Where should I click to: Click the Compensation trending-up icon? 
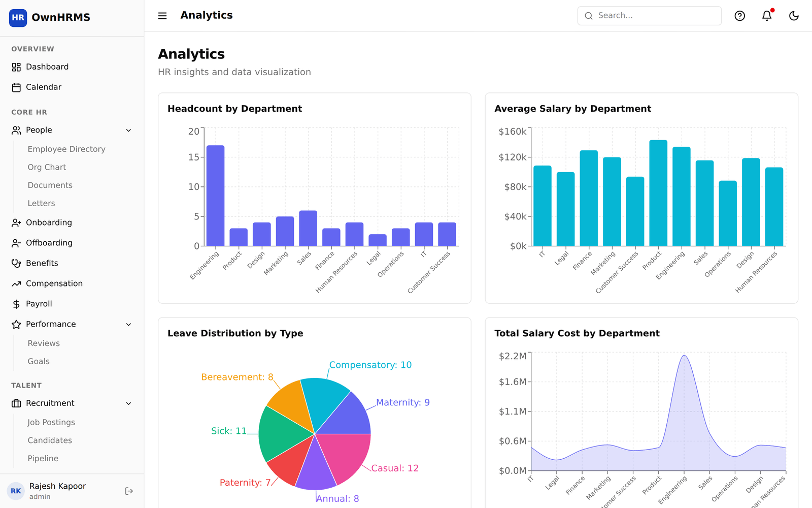pyautogui.click(x=16, y=284)
